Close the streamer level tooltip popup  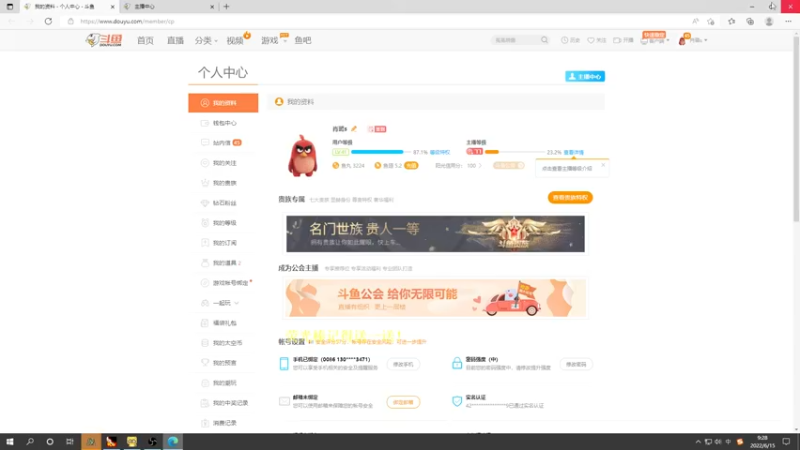pos(603,165)
